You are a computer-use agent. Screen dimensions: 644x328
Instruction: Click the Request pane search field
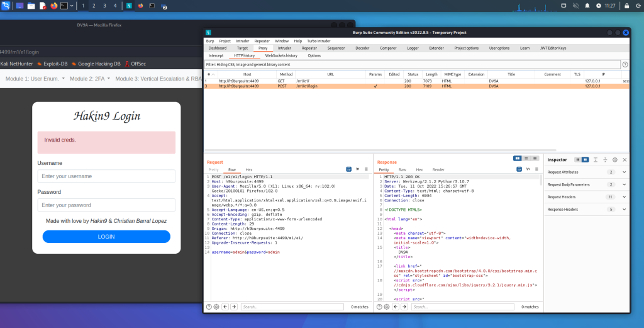[292, 307]
